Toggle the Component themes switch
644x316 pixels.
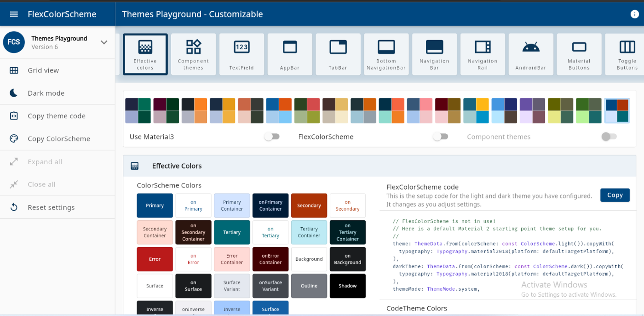click(609, 137)
